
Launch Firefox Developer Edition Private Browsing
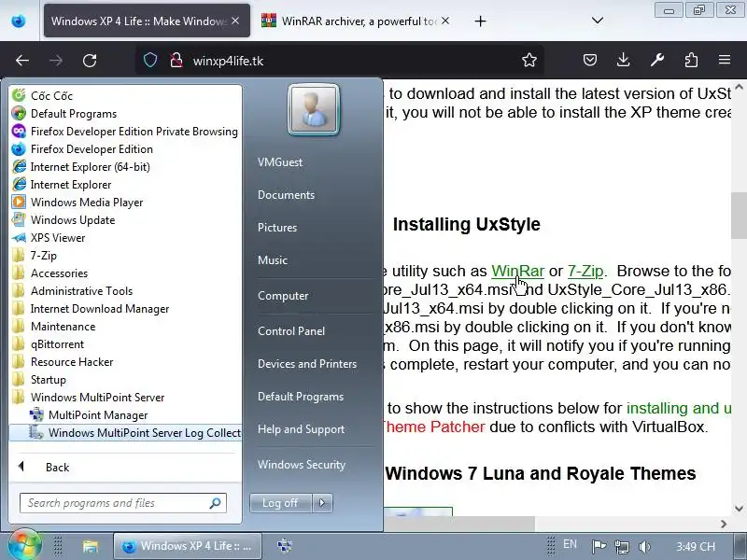134,131
